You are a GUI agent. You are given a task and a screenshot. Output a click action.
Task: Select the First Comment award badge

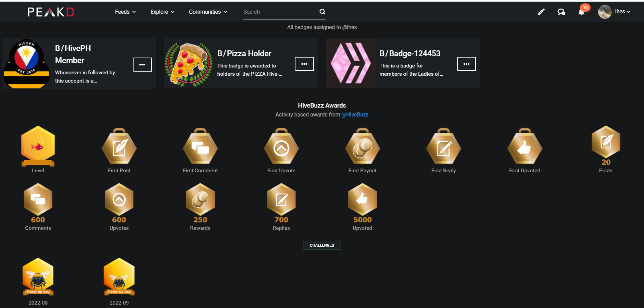point(200,147)
